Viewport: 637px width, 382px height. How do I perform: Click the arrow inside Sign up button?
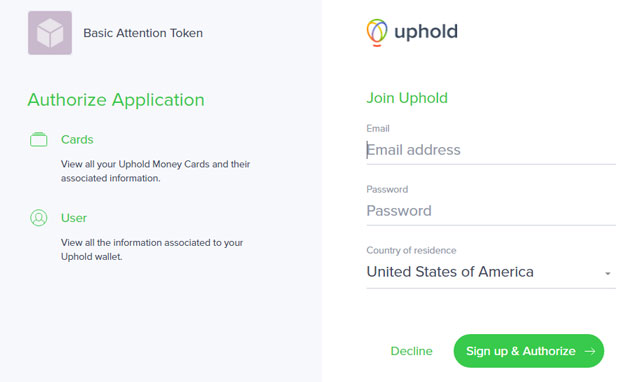[x=590, y=351]
